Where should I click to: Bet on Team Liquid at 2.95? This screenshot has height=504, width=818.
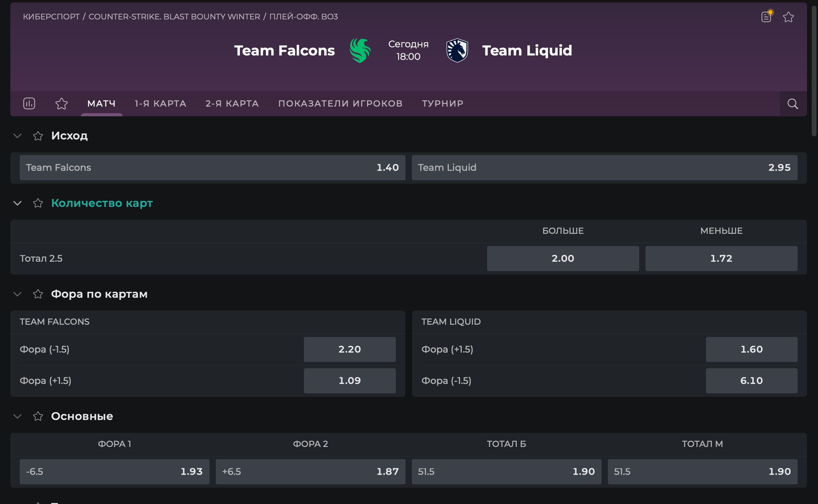click(604, 168)
